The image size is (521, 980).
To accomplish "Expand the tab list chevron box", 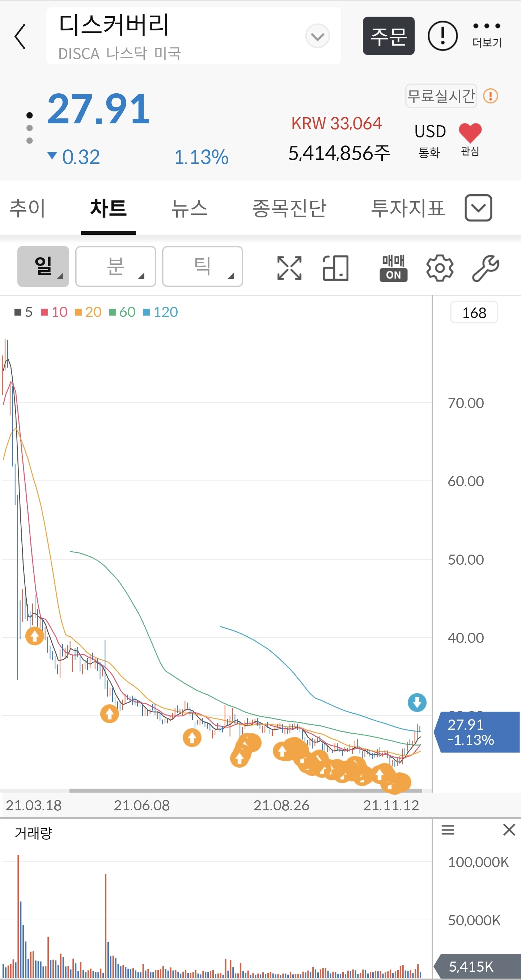I will pos(478,208).
